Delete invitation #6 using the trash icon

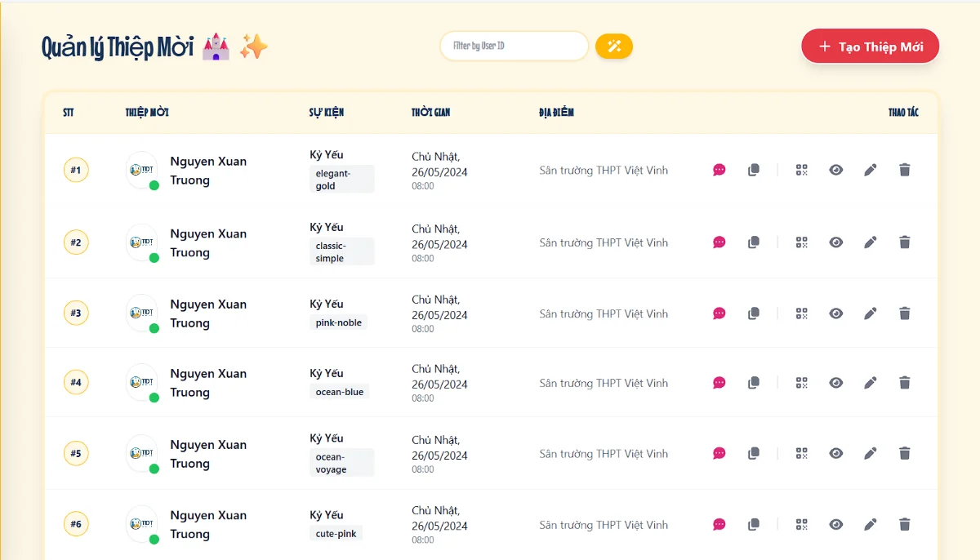point(904,524)
